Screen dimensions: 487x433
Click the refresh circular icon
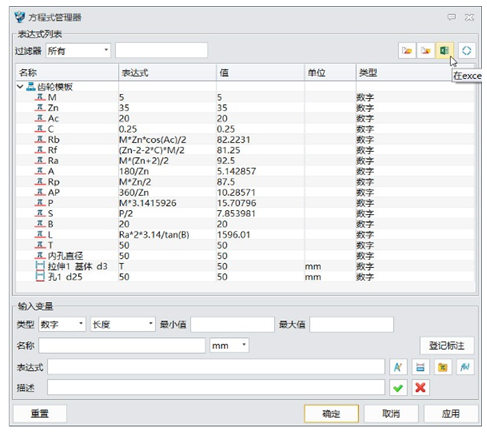coord(466,51)
